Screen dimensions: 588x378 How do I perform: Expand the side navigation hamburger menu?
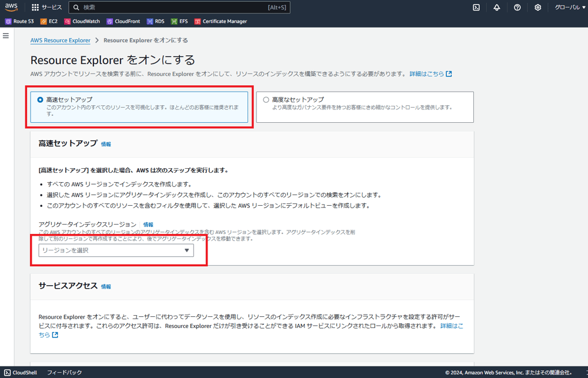point(6,36)
